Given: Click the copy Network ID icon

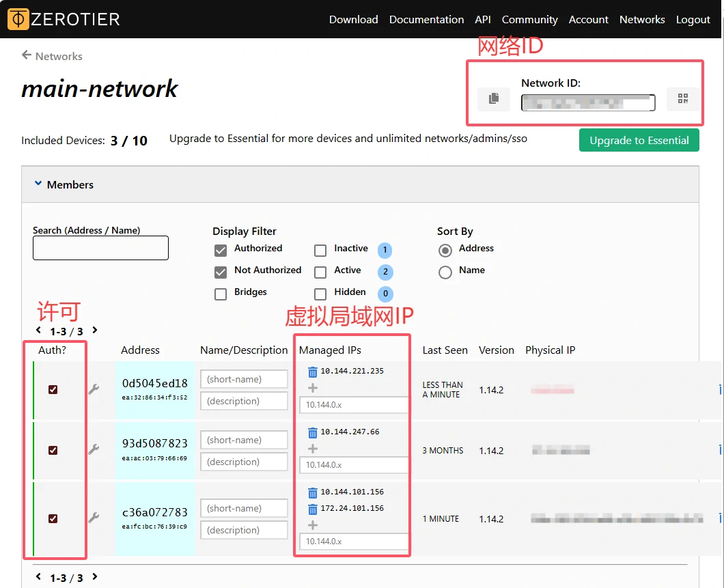Looking at the screenshot, I should tap(493, 99).
